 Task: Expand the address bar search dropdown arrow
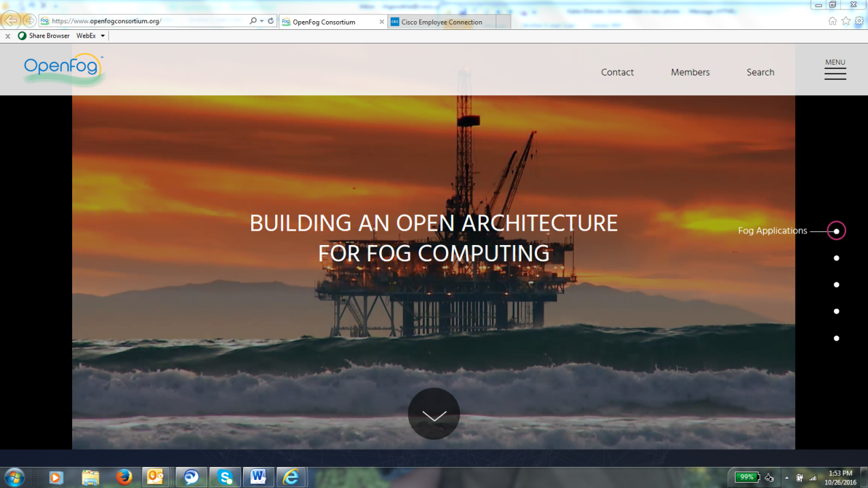[261, 21]
